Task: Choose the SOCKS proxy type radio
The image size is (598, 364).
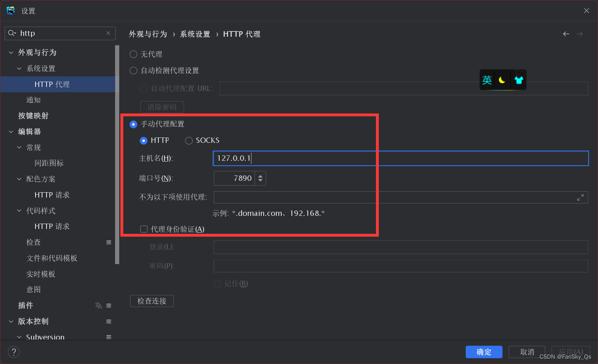Action: point(189,141)
